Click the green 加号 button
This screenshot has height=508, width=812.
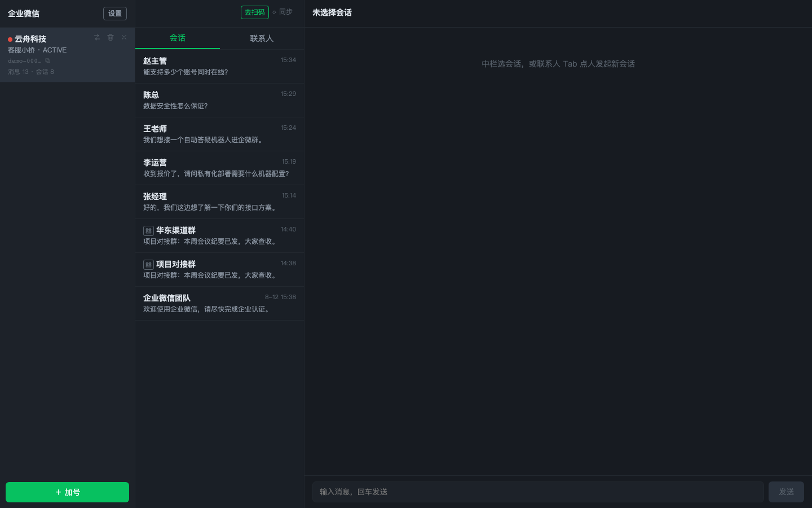[68, 492]
